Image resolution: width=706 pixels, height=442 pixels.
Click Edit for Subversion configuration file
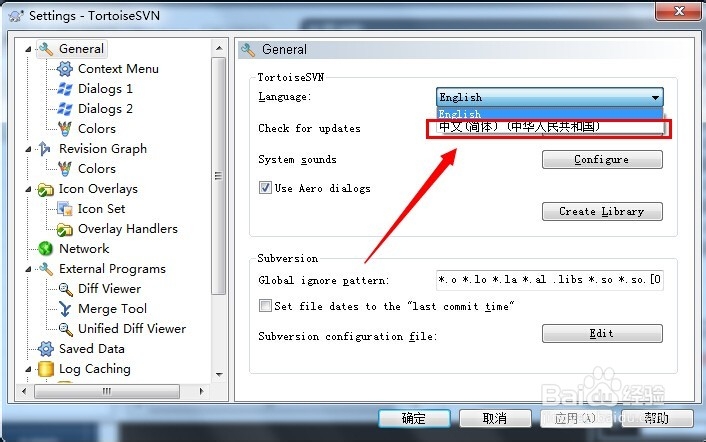(x=602, y=334)
